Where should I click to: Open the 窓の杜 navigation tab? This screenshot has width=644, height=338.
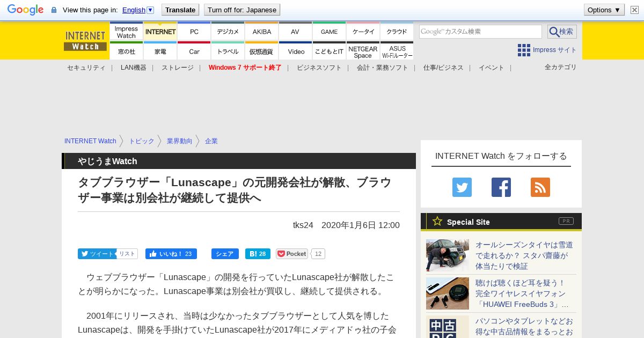click(x=126, y=51)
